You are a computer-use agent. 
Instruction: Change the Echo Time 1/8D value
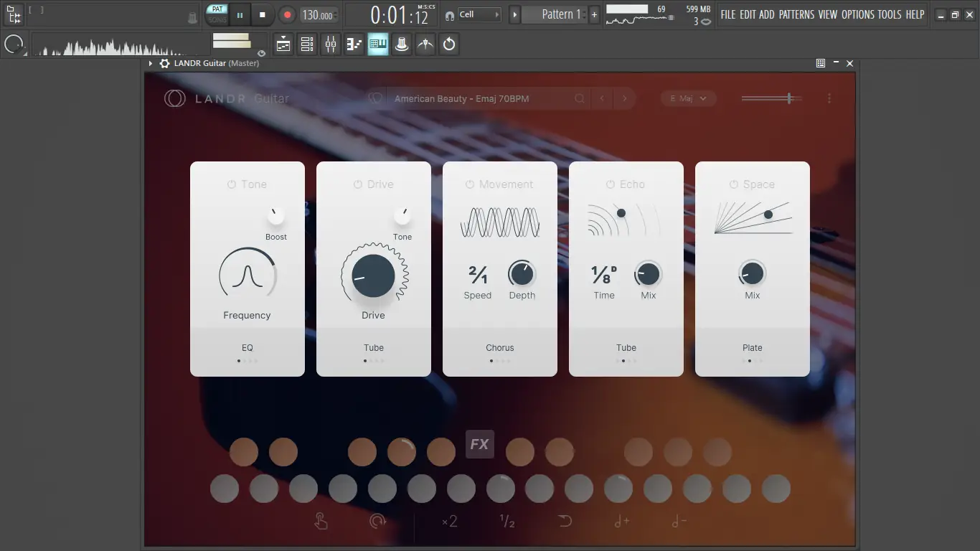[604, 274]
